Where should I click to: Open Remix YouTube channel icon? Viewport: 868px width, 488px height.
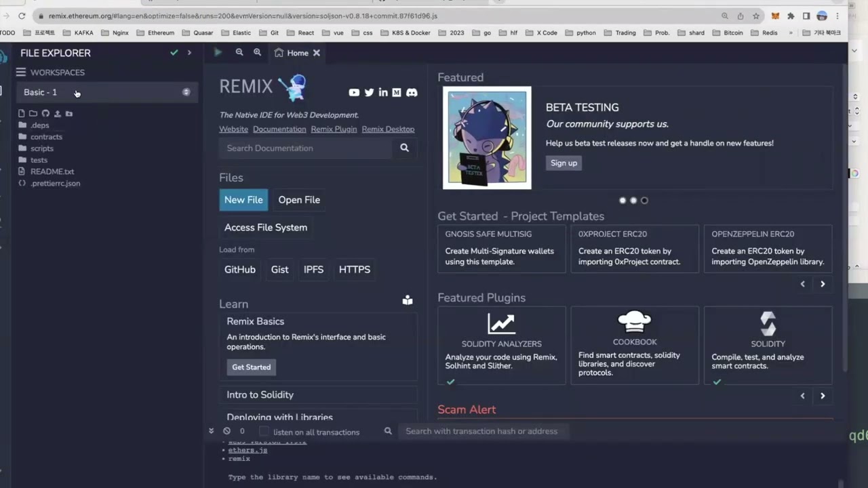(x=354, y=92)
